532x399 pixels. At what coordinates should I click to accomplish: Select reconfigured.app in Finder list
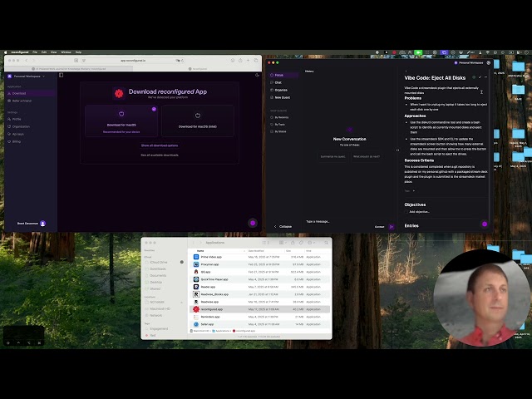coord(259,309)
